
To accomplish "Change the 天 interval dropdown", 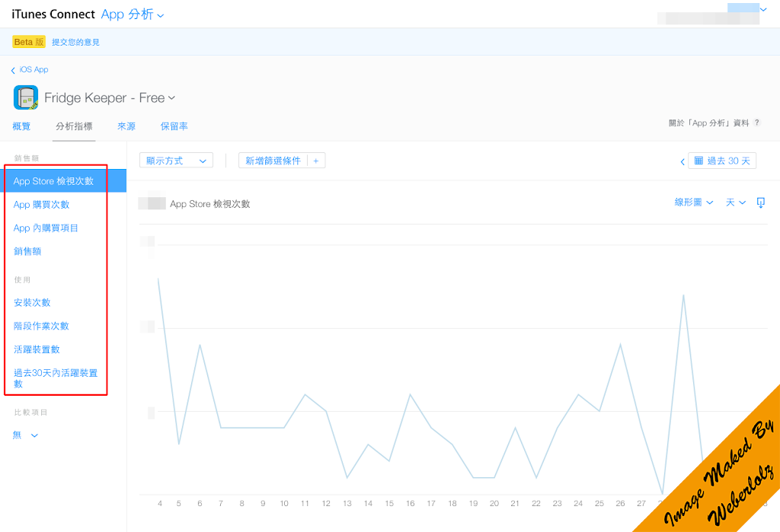I will (x=735, y=202).
